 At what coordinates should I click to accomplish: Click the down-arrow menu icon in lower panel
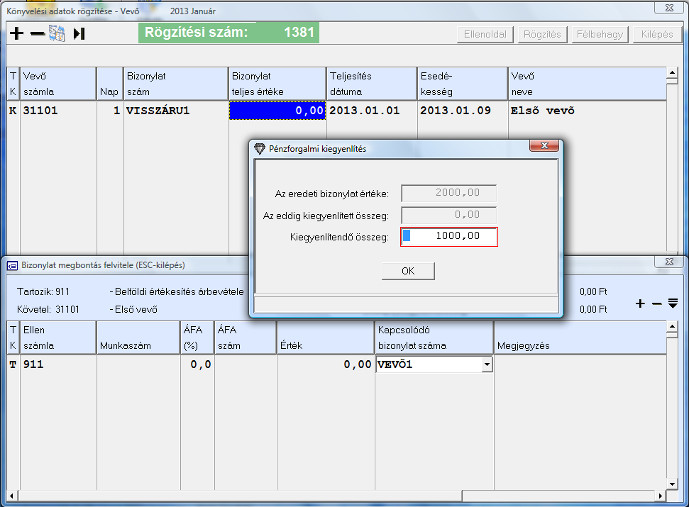(672, 303)
